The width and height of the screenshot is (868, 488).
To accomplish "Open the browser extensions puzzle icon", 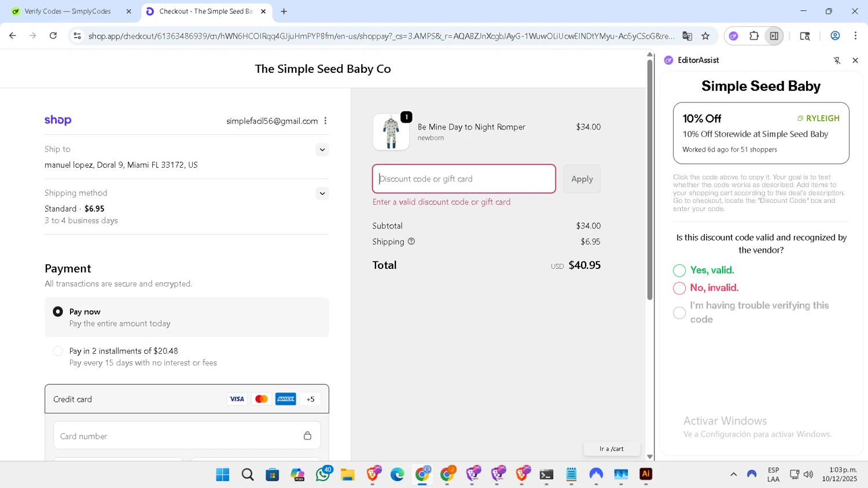I will click(x=754, y=36).
